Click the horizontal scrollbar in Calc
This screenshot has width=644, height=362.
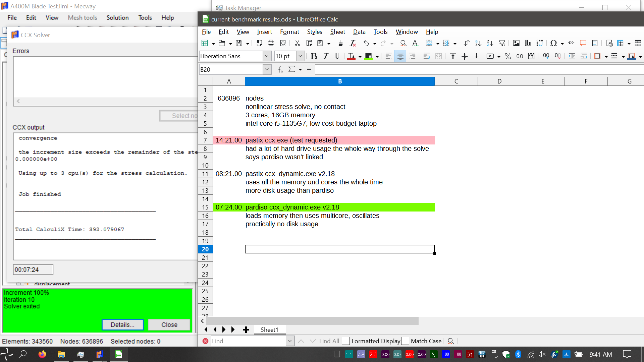[312, 321]
